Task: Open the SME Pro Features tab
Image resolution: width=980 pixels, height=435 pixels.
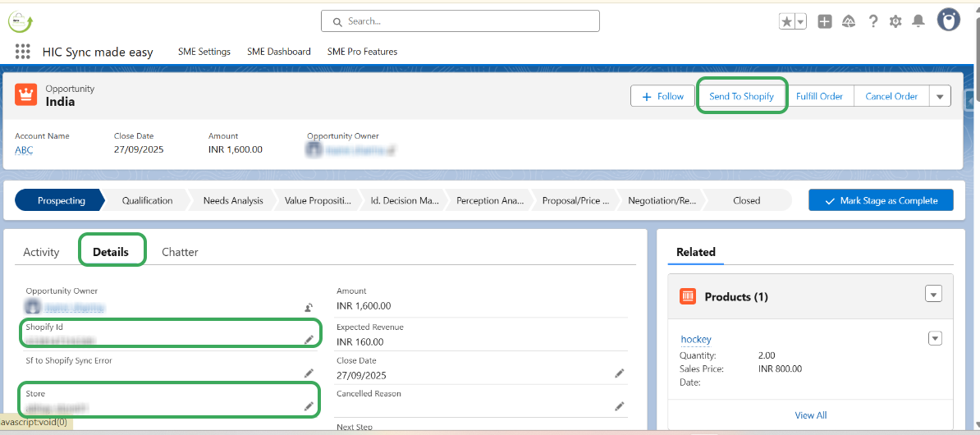Action: (362, 52)
